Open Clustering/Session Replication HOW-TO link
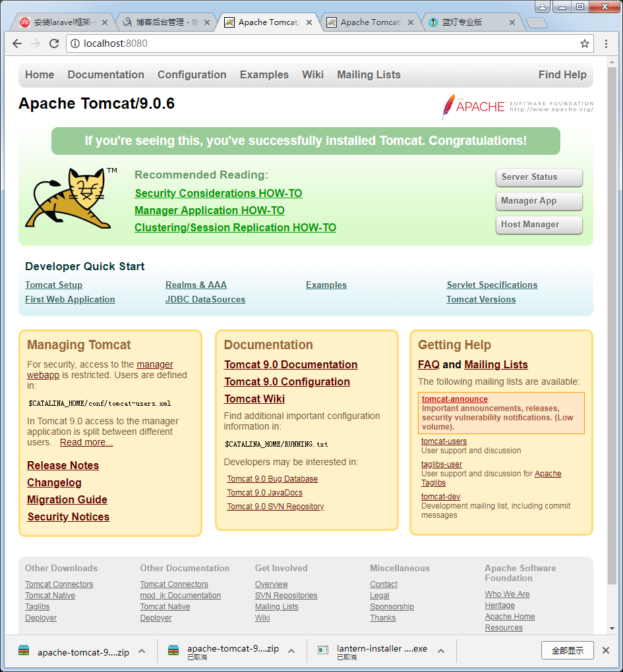The image size is (623, 672). click(x=235, y=227)
